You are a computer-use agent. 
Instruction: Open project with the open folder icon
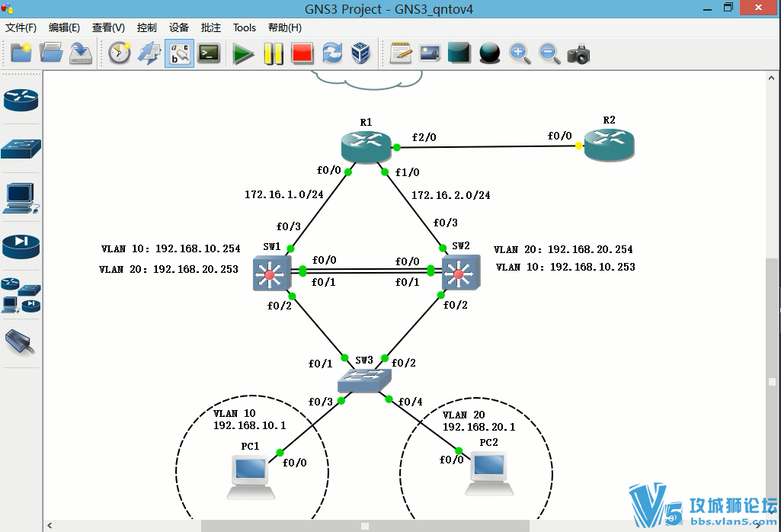tap(51, 53)
